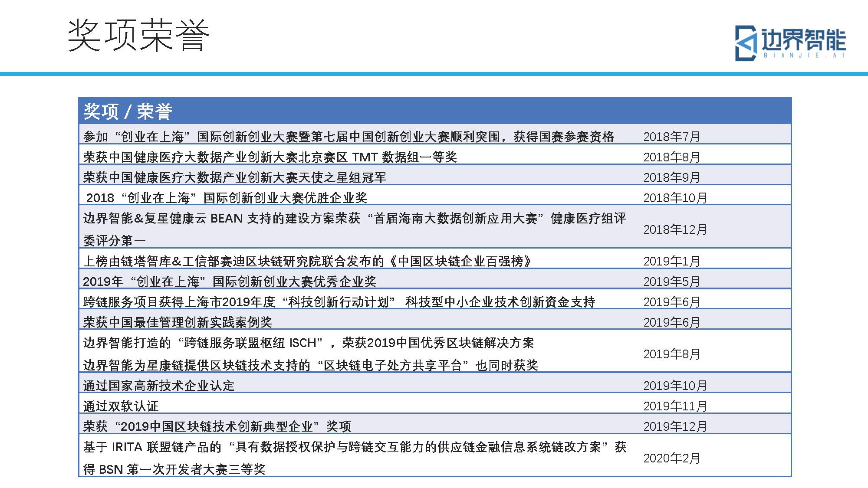Click the date 2020年2月
The height and width of the screenshot is (488, 868).
pos(672,458)
